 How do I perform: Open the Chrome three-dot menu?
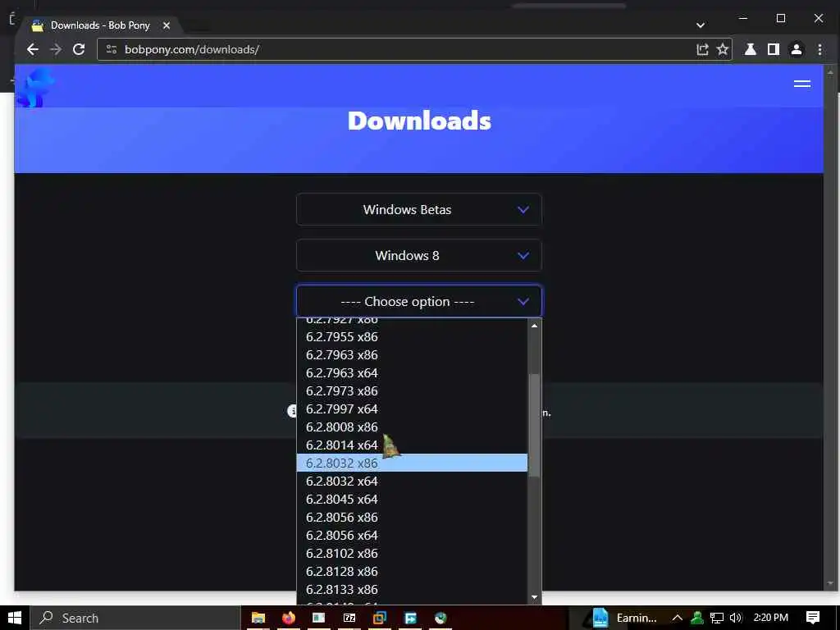tap(819, 49)
